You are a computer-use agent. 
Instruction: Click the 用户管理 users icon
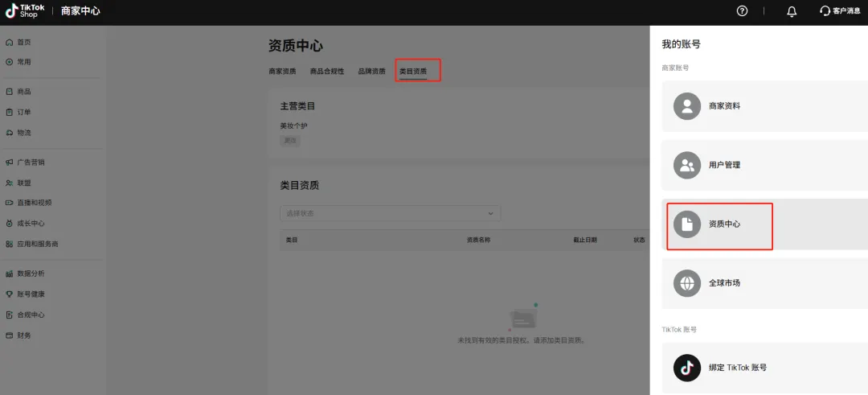click(x=687, y=165)
